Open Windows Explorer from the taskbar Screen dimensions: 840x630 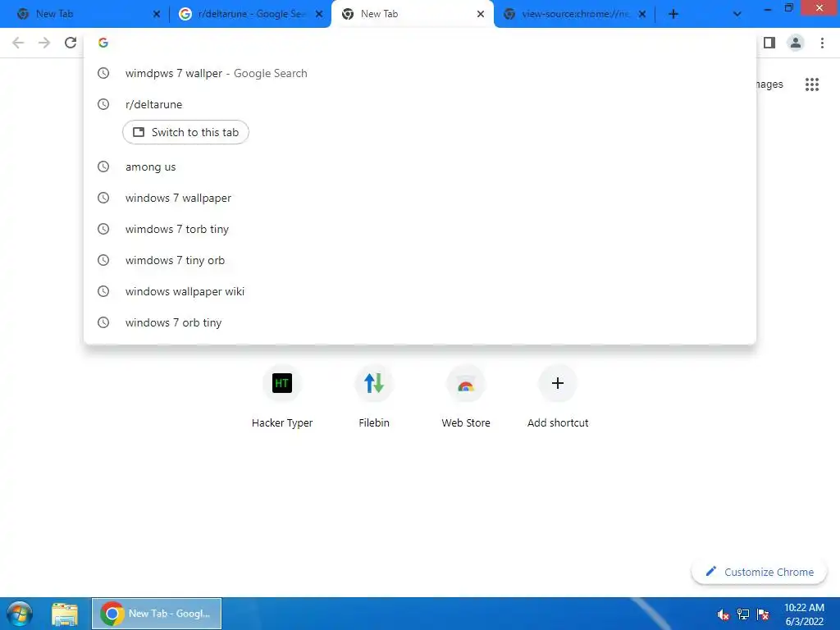[65, 614]
